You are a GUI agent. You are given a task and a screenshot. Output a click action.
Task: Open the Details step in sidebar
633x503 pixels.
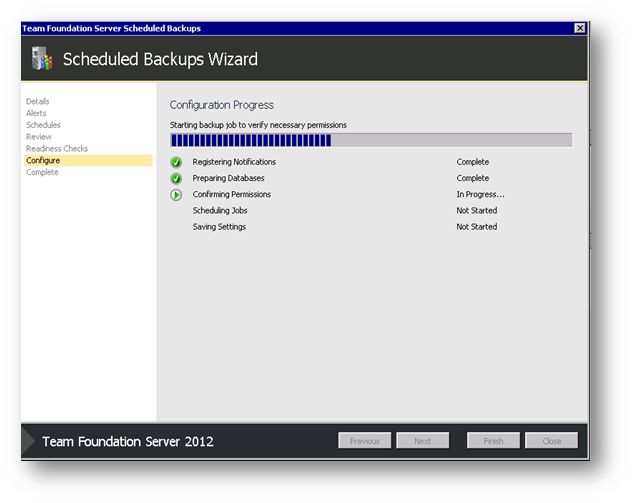38,101
